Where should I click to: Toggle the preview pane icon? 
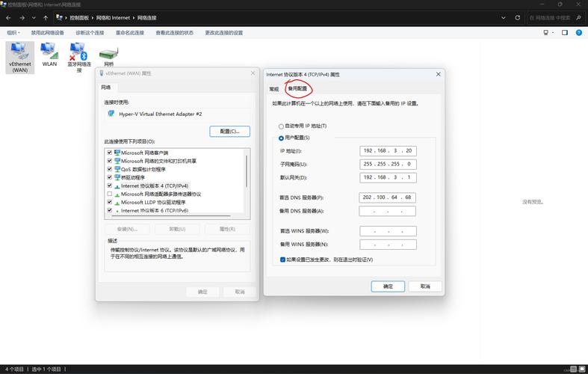tap(565, 33)
